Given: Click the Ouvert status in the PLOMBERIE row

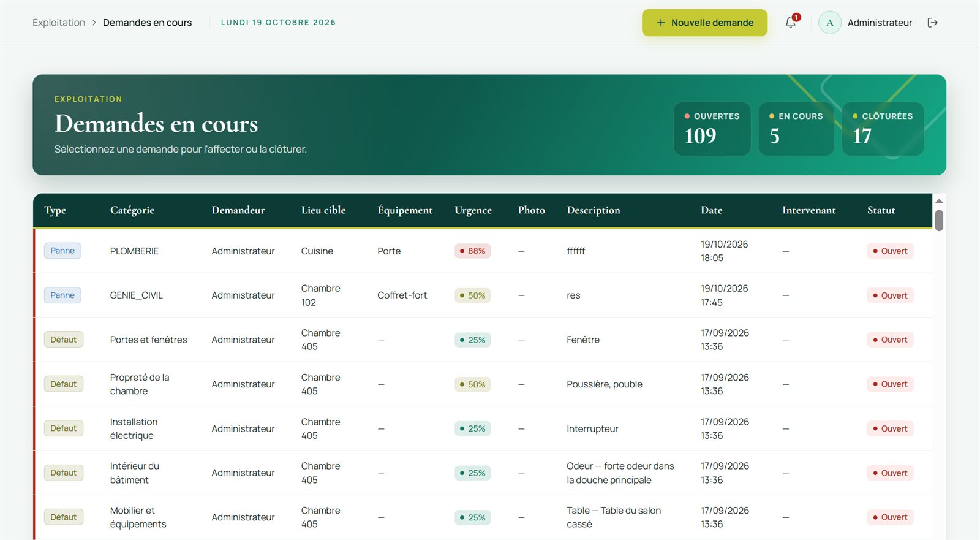Looking at the screenshot, I should pyautogui.click(x=890, y=251).
